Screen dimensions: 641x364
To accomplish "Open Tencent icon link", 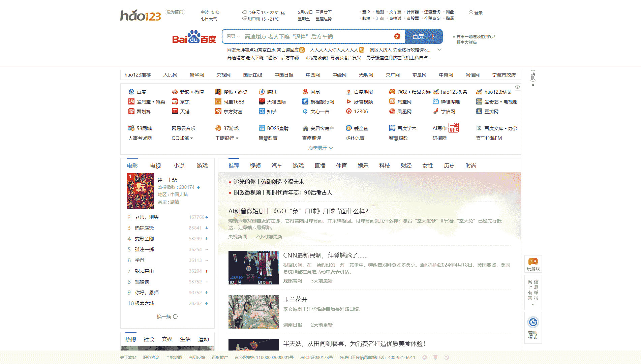I will pyautogui.click(x=262, y=92).
